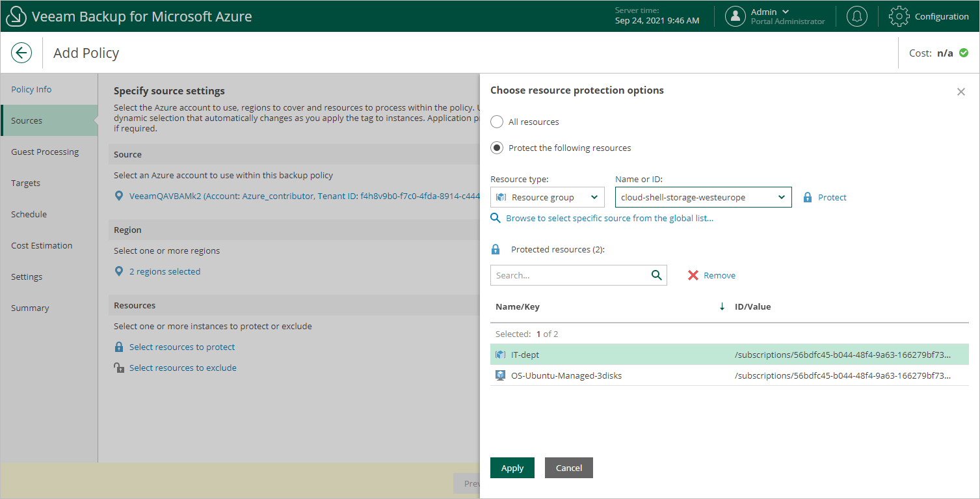Click the IT-dept resource group icon
This screenshot has height=499, width=980.
coord(500,355)
